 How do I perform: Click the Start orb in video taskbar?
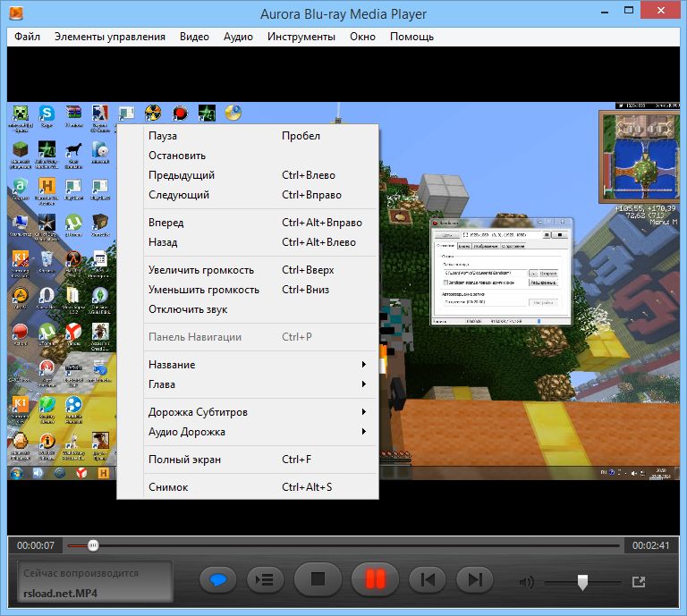coord(17,473)
